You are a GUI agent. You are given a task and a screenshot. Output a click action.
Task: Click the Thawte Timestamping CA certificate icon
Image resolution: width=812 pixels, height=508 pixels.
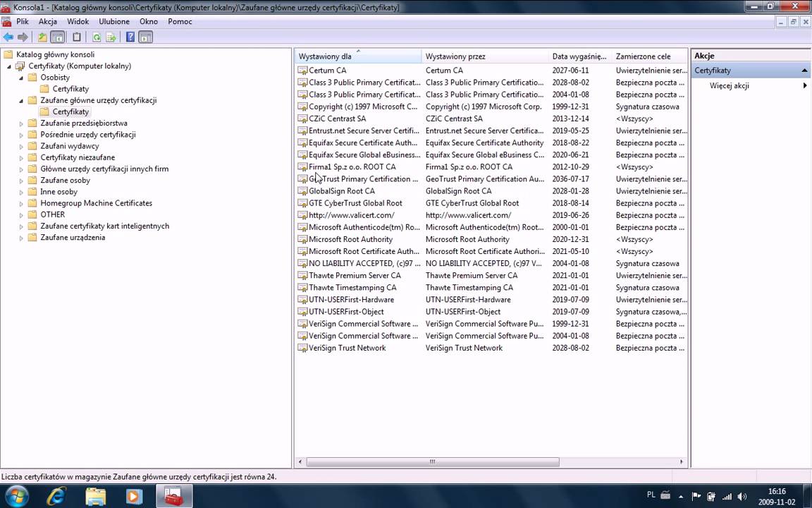[x=302, y=287]
